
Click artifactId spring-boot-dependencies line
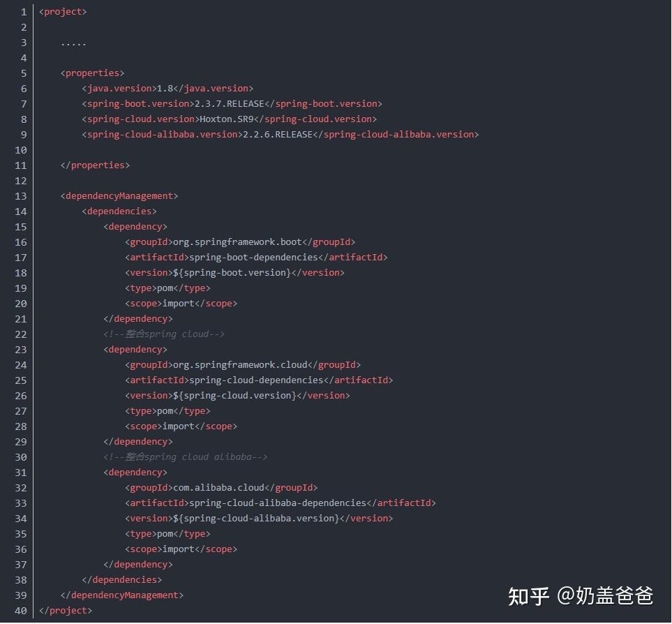click(256, 258)
